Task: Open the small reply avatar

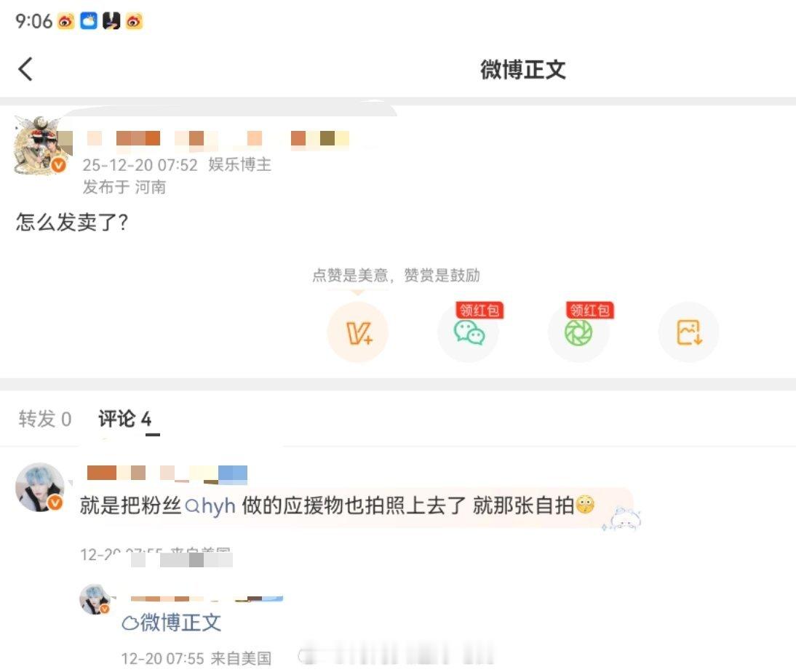Action: click(95, 599)
